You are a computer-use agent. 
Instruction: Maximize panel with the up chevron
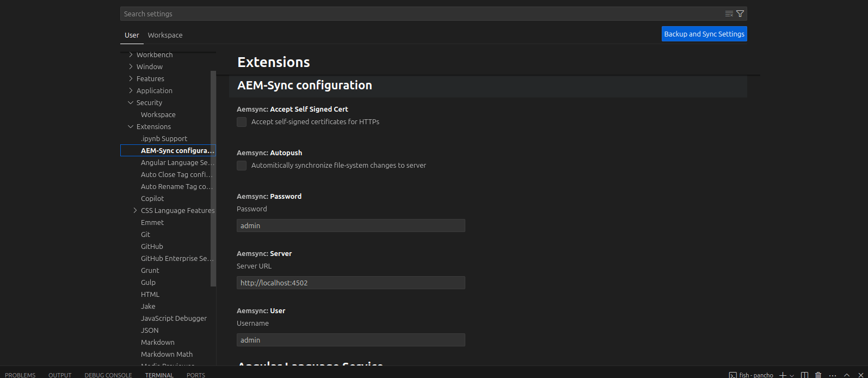(x=847, y=375)
